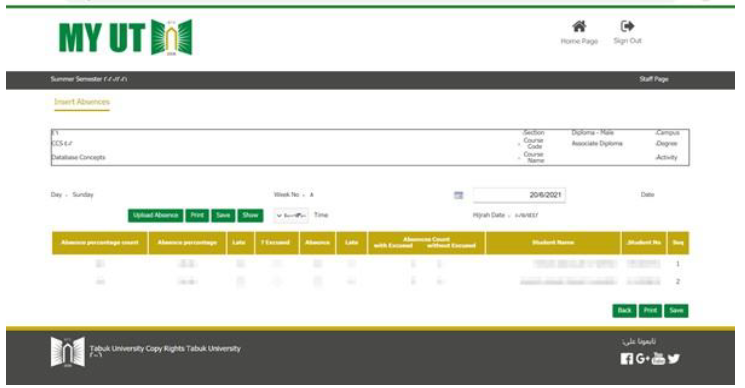Open the Staff Page menu item
The width and height of the screenshot is (745, 388).
pyautogui.click(x=653, y=79)
